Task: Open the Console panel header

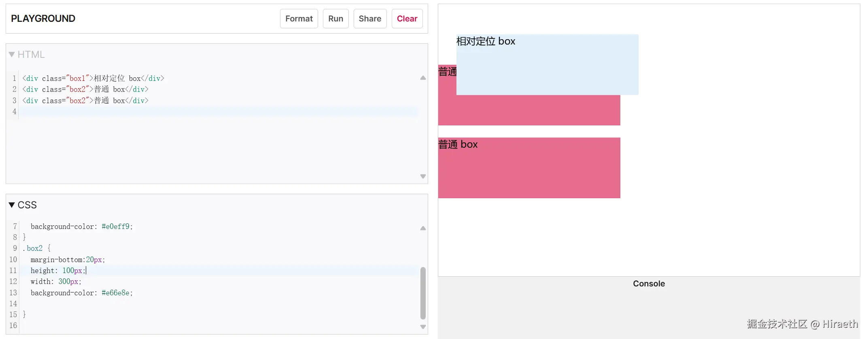Action: (x=648, y=284)
